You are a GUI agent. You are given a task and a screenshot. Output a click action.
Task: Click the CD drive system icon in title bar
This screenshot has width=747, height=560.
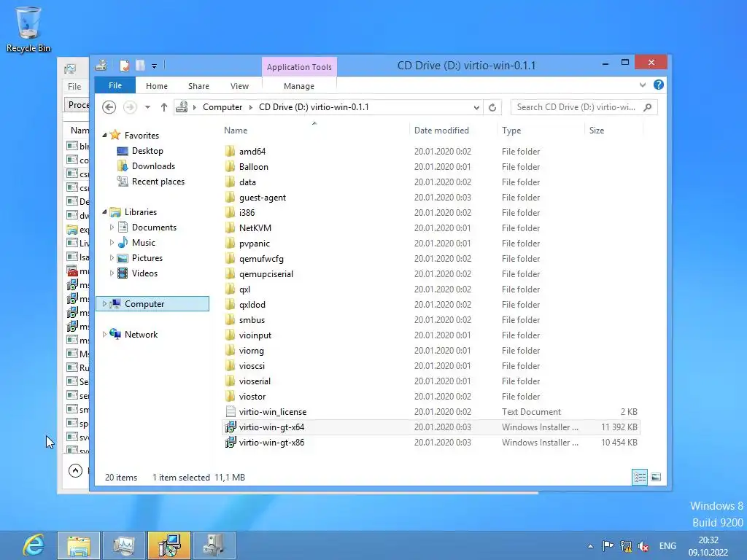(x=101, y=65)
